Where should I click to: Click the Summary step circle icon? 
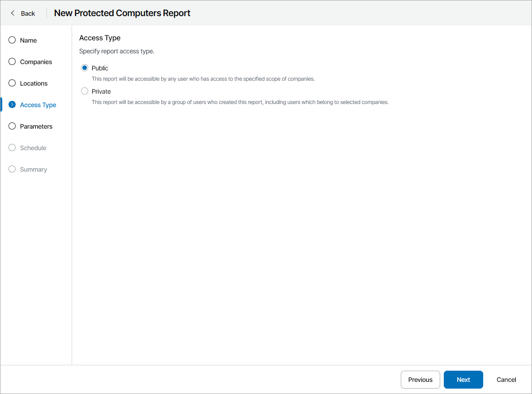[12, 169]
